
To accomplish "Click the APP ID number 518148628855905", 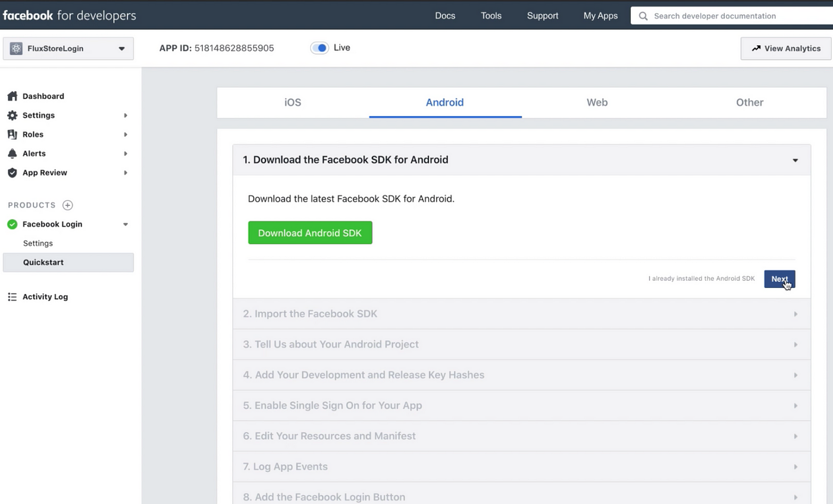I will pyautogui.click(x=234, y=48).
